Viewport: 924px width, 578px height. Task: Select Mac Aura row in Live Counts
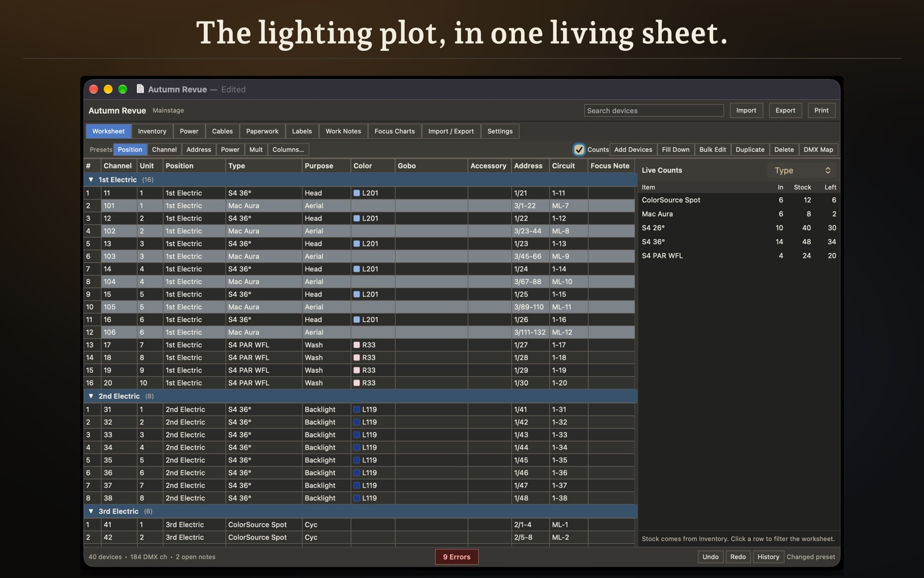click(x=739, y=214)
